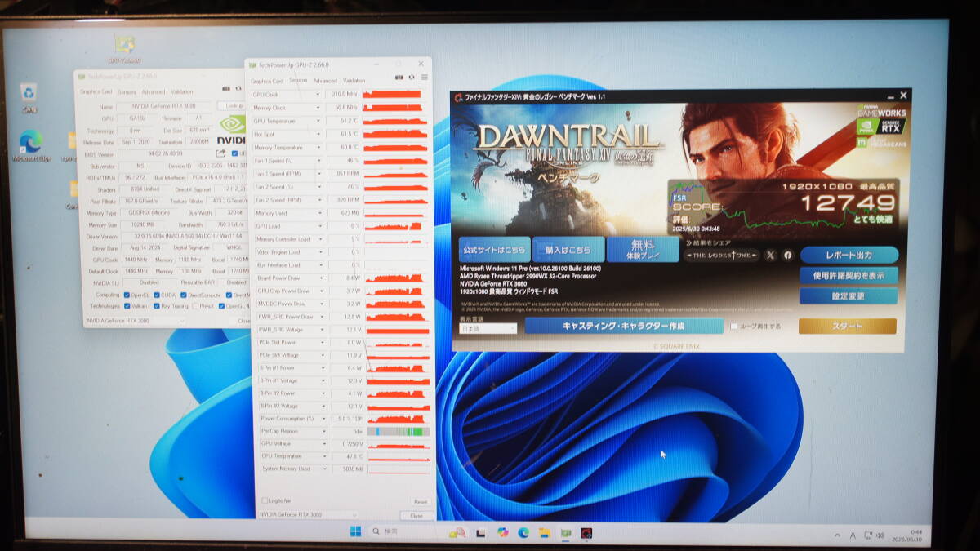
Task: Switch to Validation tab in front GPU-Z
Action: click(x=354, y=81)
